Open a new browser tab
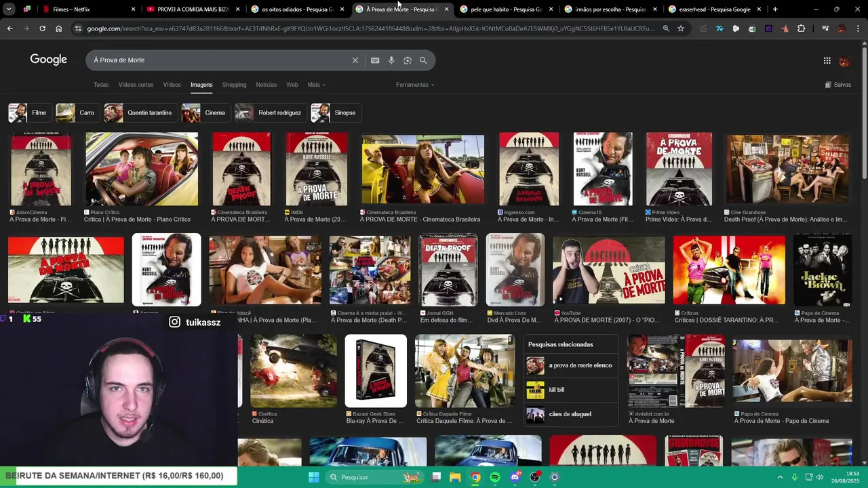 click(775, 9)
